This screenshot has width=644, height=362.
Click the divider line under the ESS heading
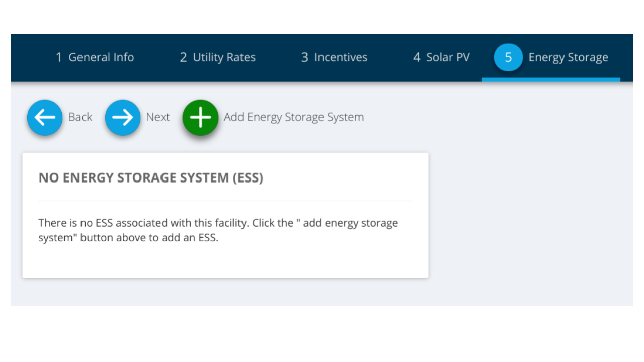[225, 201]
